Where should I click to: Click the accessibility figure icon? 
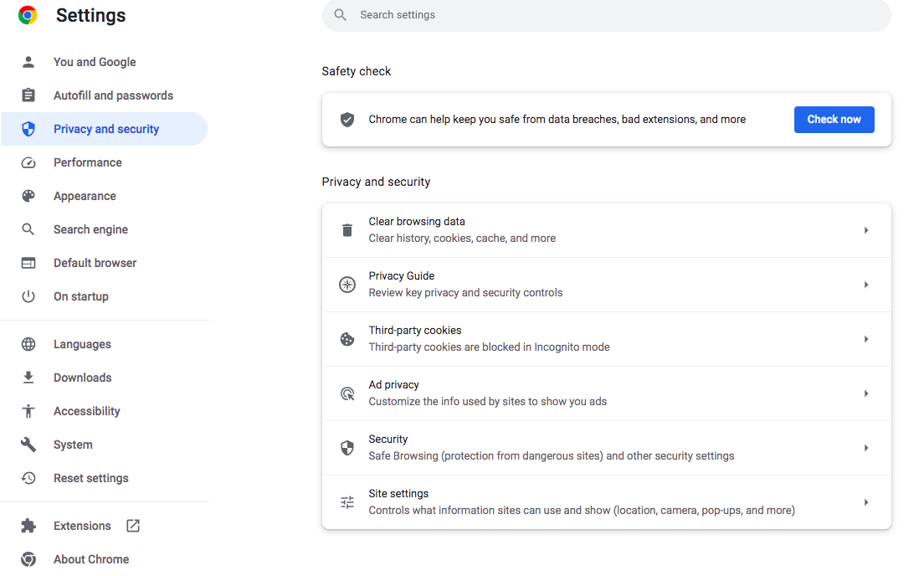[x=28, y=411]
